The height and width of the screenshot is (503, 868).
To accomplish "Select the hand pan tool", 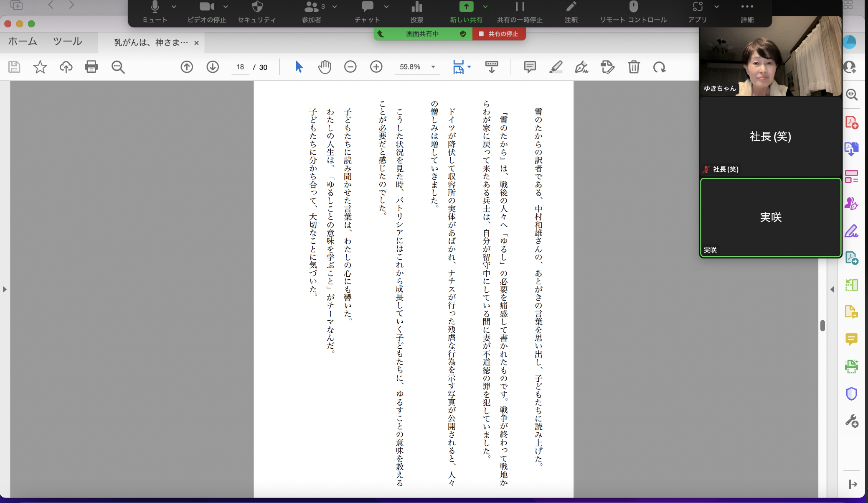I will 324,67.
